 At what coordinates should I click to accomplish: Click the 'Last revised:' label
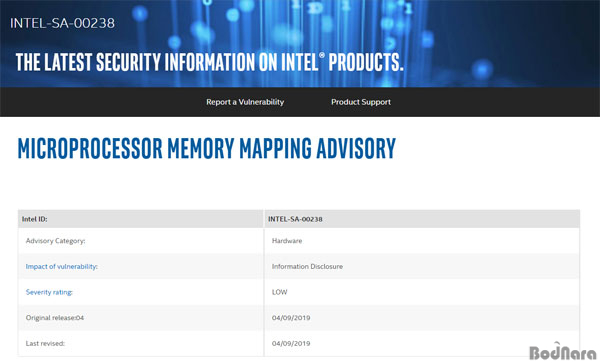pyautogui.click(x=45, y=343)
